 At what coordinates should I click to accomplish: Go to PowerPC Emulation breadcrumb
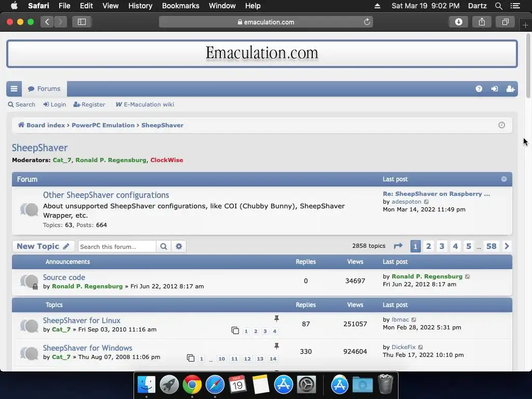(x=103, y=125)
